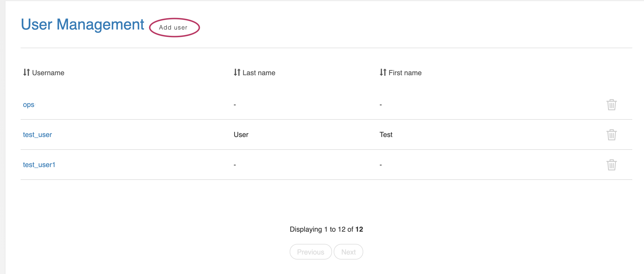Image resolution: width=644 pixels, height=274 pixels.
Task: Click sort arrows icon beside Username
Action: click(26, 72)
